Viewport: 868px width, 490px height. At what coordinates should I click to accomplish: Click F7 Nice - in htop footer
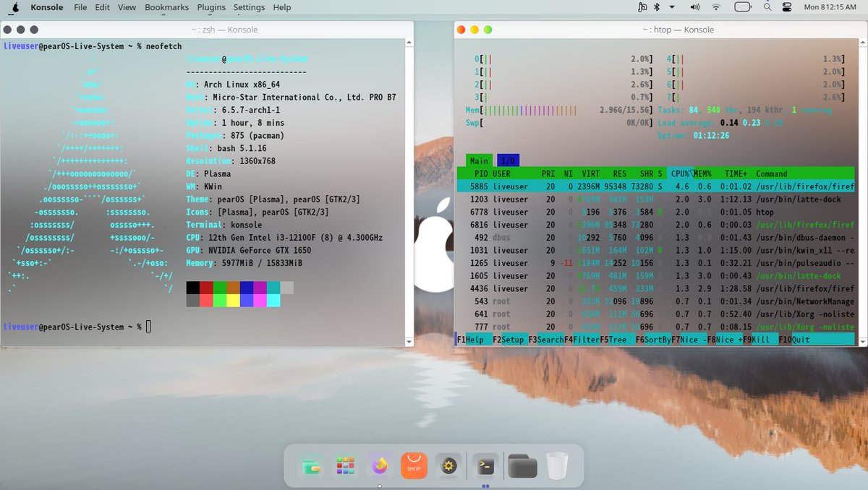coord(689,340)
